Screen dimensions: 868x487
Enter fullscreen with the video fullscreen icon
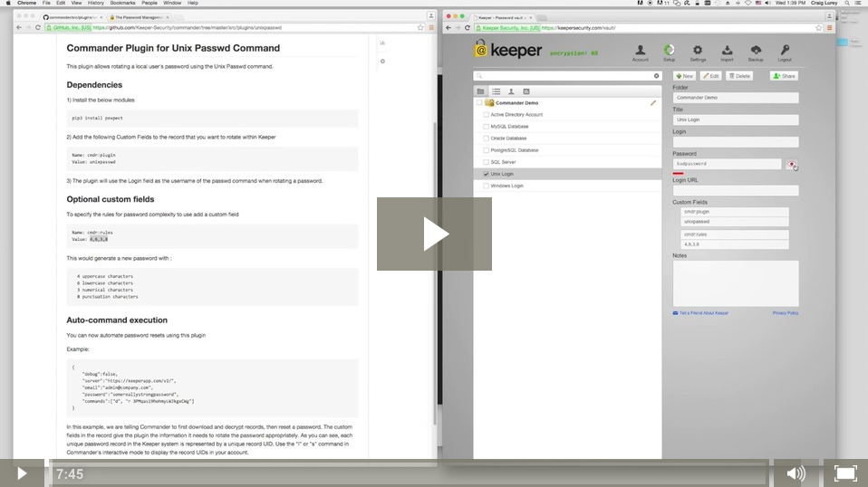[845, 473]
